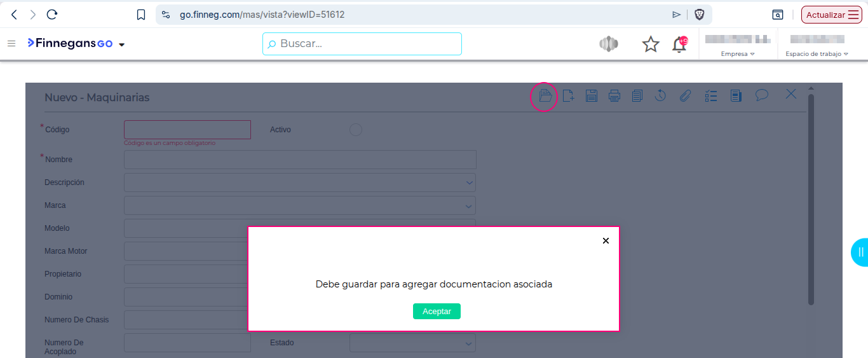This screenshot has height=358, width=868.
Task: Click the associated documentation folder icon
Action: 545,96
